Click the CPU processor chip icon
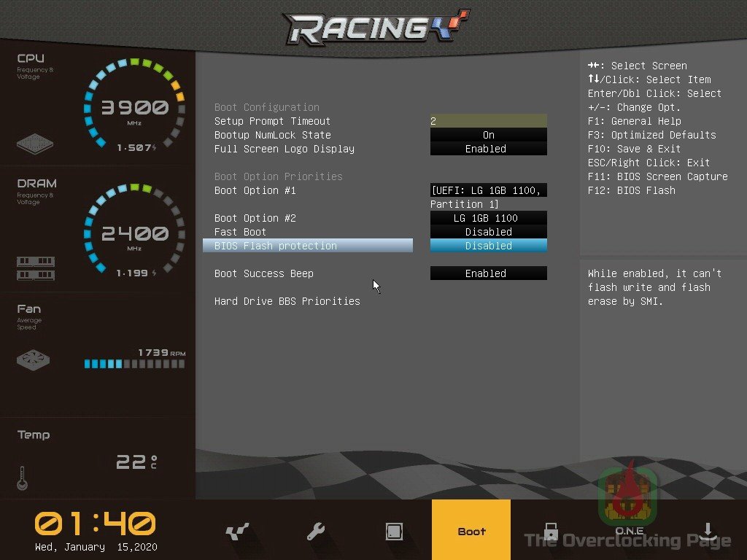 pos(35,144)
